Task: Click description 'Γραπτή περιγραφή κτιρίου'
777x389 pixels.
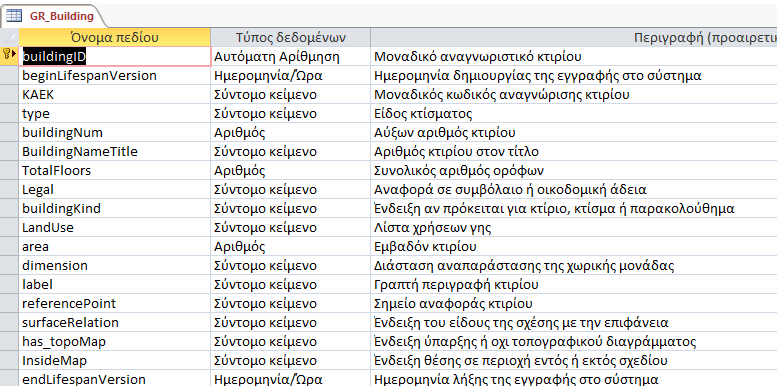Action: pos(456,284)
